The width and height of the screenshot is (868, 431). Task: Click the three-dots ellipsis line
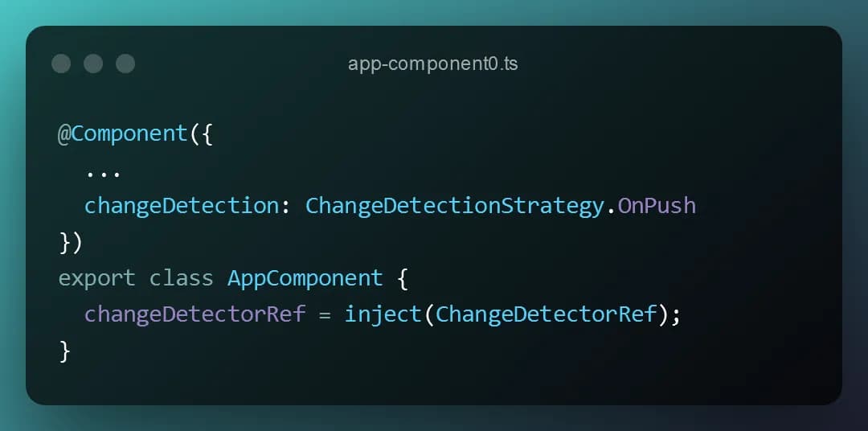(103, 175)
